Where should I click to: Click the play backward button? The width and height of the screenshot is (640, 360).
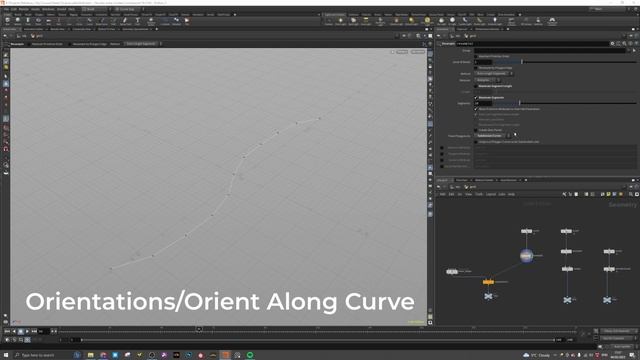click(x=14, y=331)
